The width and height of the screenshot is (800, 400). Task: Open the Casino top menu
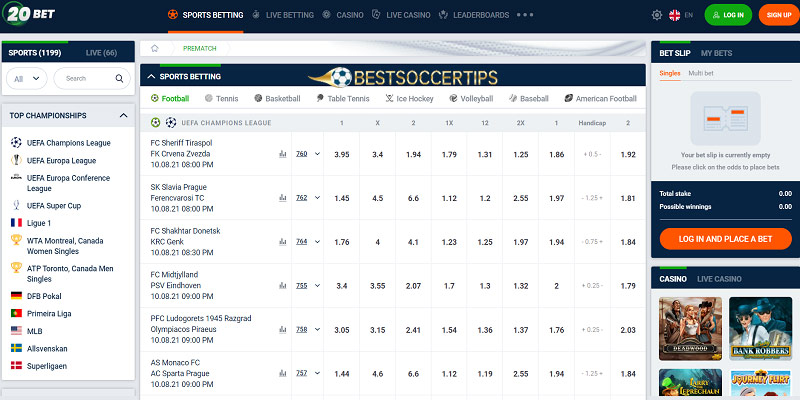point(343,15)
